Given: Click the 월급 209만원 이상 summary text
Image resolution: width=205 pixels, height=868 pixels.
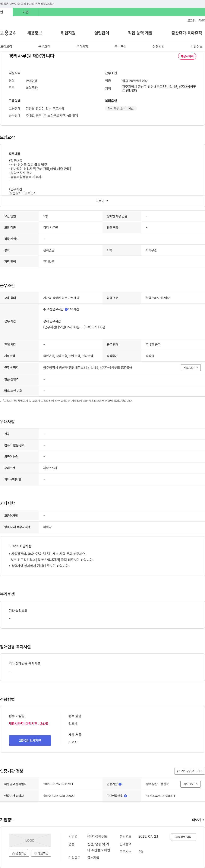Looking at the screenshot, I should click(x=135, y=81).
